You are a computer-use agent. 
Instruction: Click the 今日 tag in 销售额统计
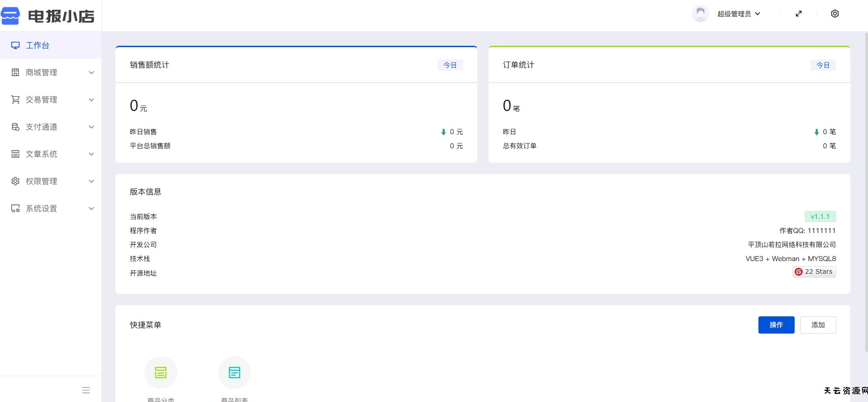(450, 65)
